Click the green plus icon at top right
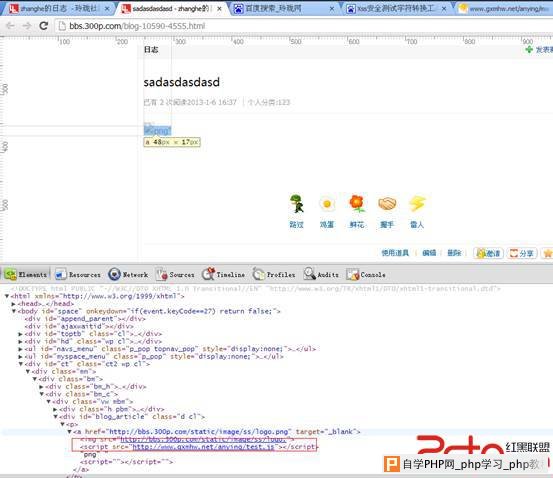The height and width of the screenshot is (478, 553). pyautogui.click(x=529, y=50)
